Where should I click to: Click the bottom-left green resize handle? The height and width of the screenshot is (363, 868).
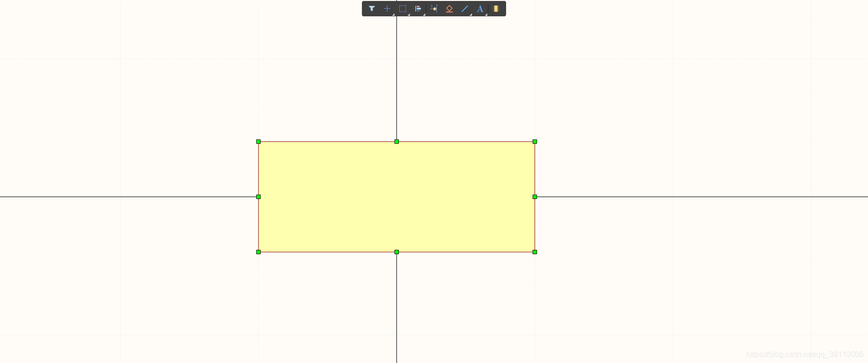259,252
